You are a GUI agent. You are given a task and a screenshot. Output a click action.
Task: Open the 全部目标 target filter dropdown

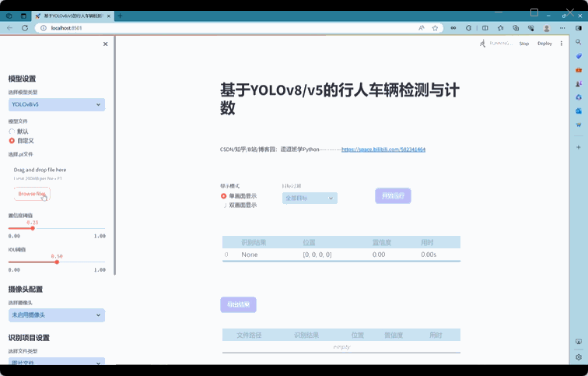pos(310,199)
